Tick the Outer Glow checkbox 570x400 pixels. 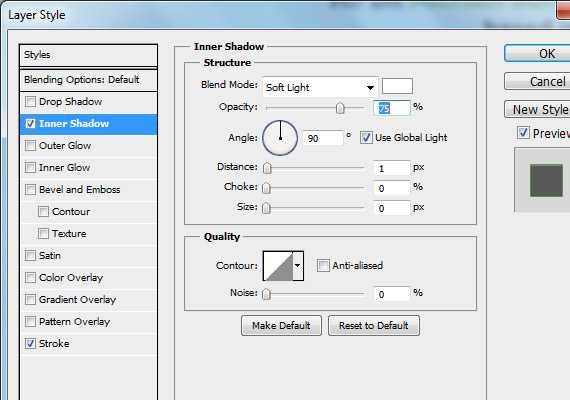click(30, 145)
